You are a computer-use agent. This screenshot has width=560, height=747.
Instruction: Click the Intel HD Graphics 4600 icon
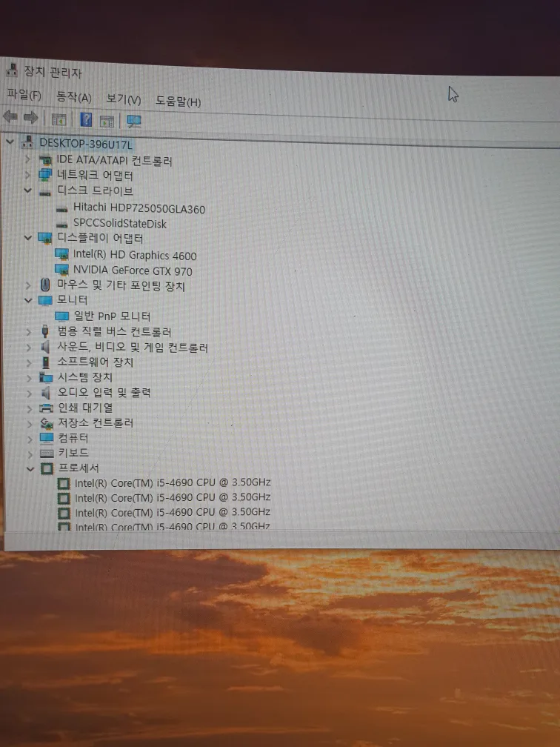click(62, 254)
